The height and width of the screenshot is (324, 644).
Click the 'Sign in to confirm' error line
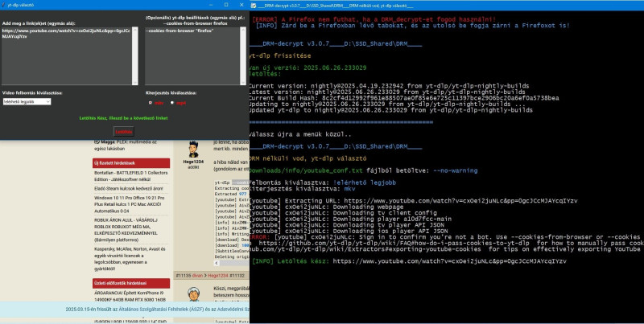point(445,237)
